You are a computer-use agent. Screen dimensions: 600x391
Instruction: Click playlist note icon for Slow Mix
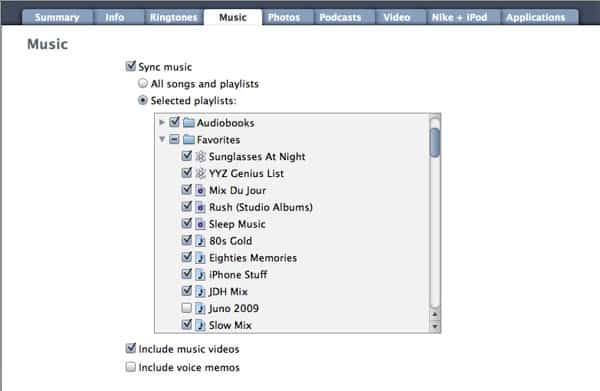[x=201, y=325]
